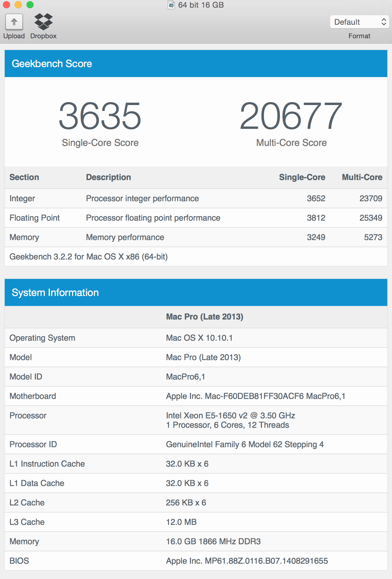Click the Single-Core column header
Viewport: 392px width, 579px height.
(x=302, y=177)
